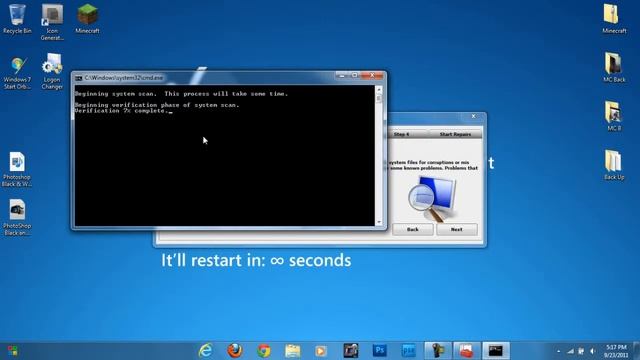Viewport: 640px width, 360px height.
Task: Close the repair dialog window
Action: click(473, 116)
